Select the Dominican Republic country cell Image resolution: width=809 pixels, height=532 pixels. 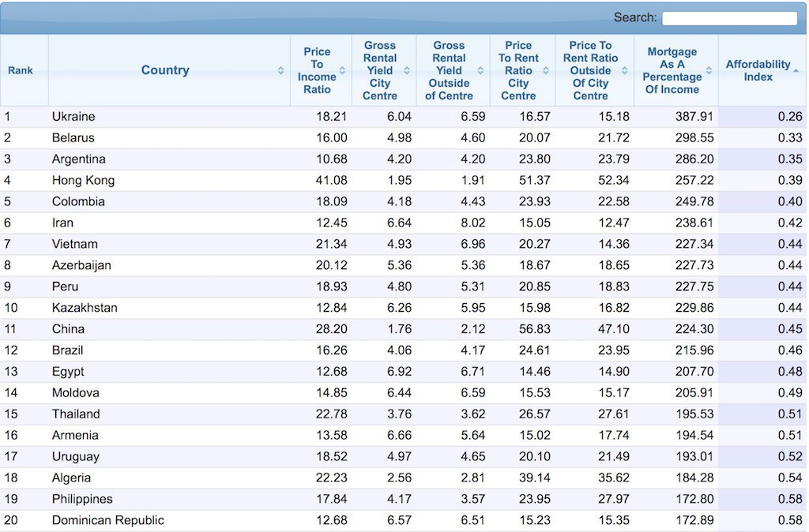click(169, 521)
